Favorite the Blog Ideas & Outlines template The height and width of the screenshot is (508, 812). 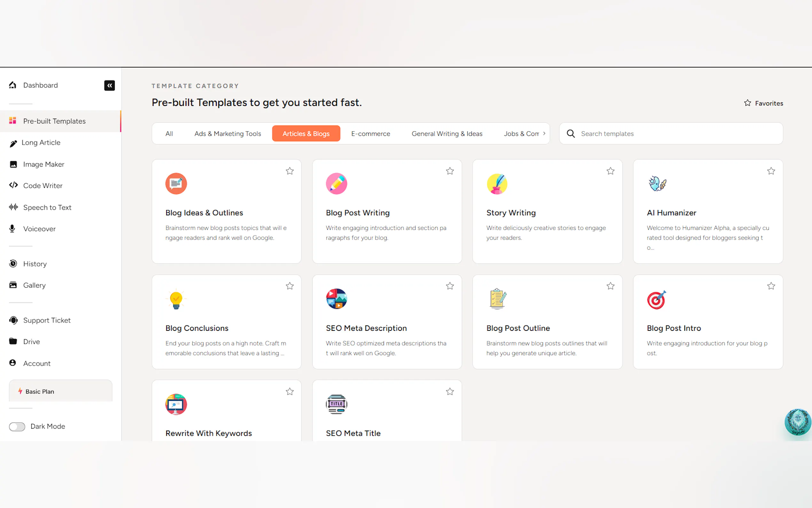tap(290, 171)
